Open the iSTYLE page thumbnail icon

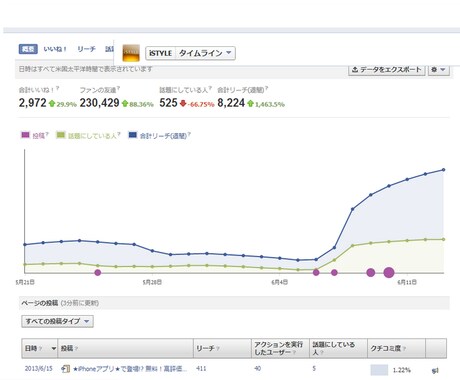pyautogui.click(x=131, y=53)
